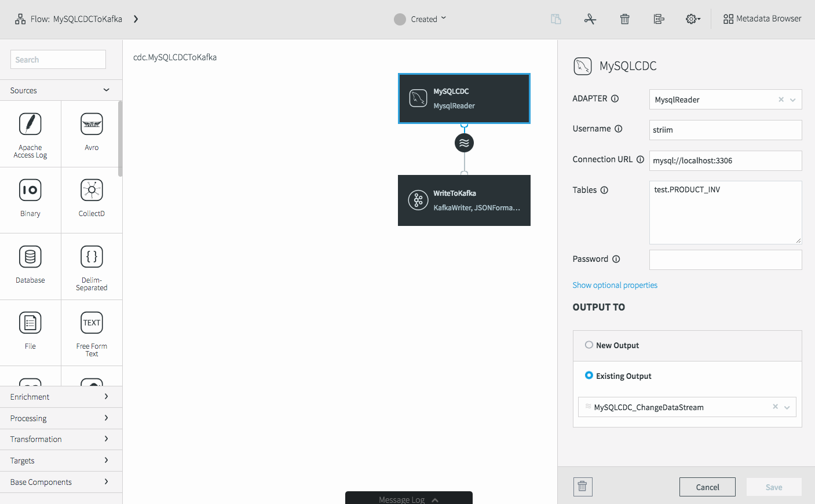This screenshot has width=815, height=504.
Task: Click the component Search field
Action: (x=58, y=60)
